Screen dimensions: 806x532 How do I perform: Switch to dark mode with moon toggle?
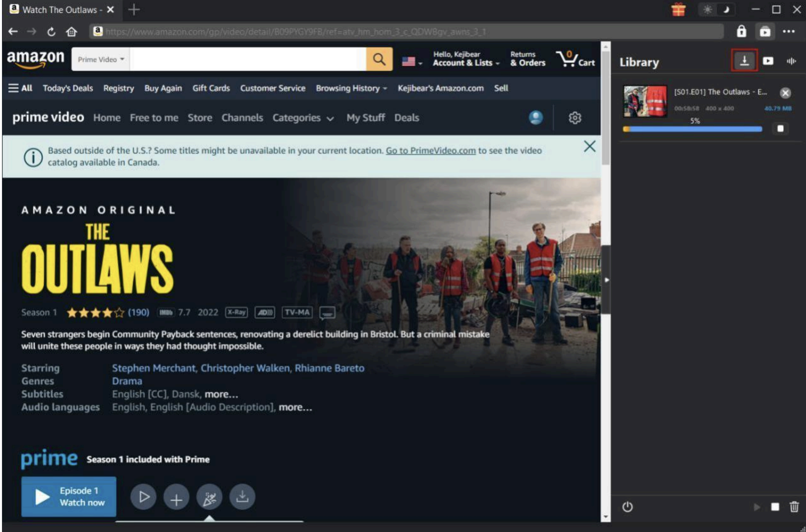726,10
